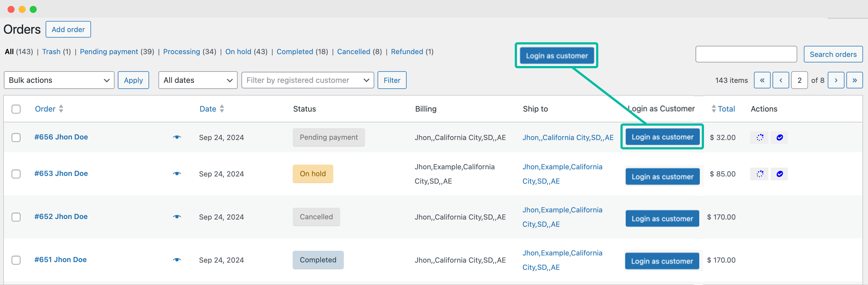Select the checkbox for order #653
This screenshot has height=285, width=868.
click(16, 174)
